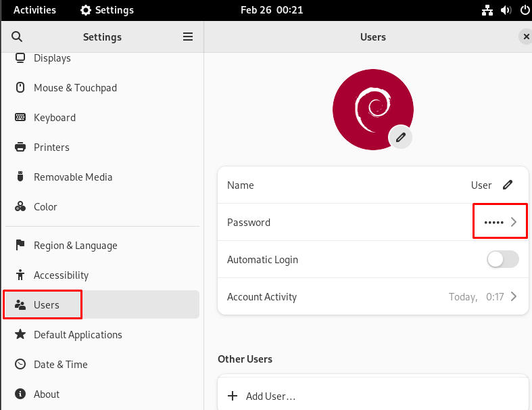Click the 'Automatic Login' label
The height and width of the screenshot is (410, 532).
coord(262,260)
